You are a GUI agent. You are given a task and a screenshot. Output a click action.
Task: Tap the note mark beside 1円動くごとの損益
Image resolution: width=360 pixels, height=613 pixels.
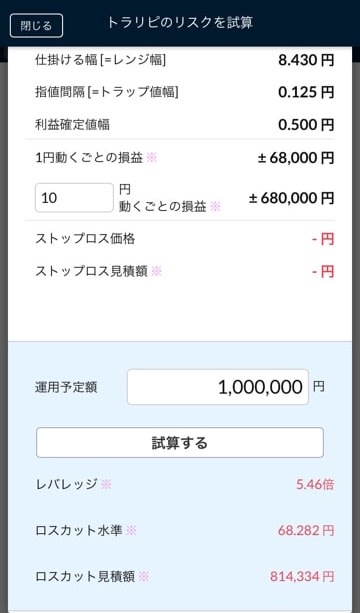click(x=152, y=158)
